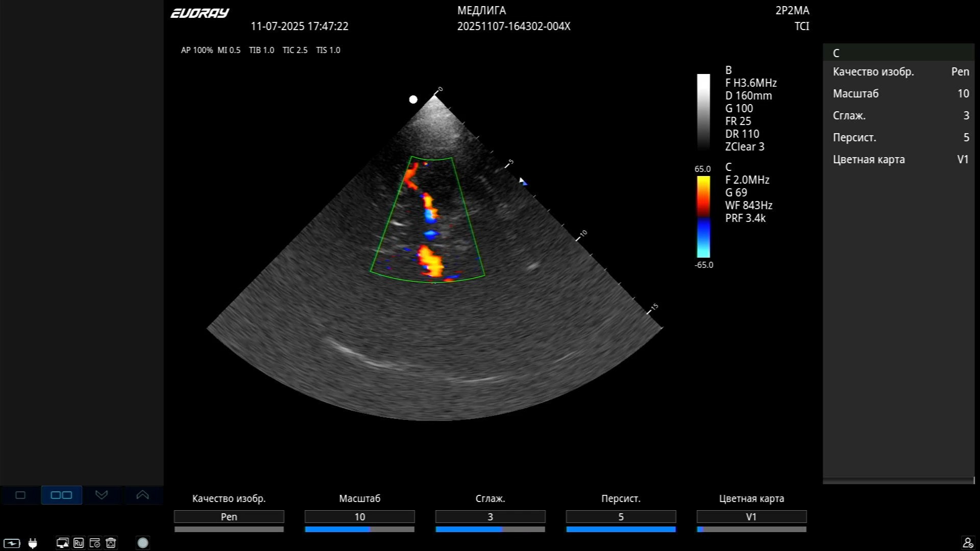This screenshot has height=551, width=980.
Task: Click the Качество изобр. Pen value field
Action: point(229,517)
